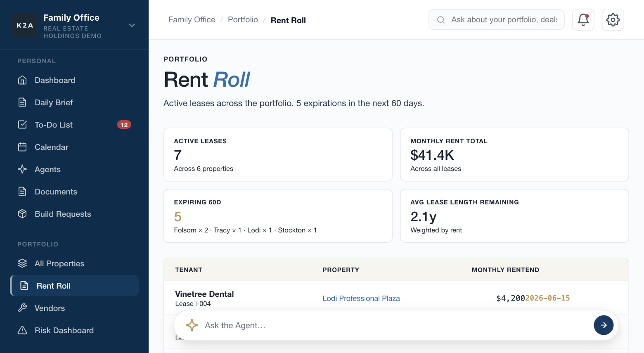The height and width of the screenshot is (353, 644).
Task: Go to Daily Brief
Action: point(74,102)
